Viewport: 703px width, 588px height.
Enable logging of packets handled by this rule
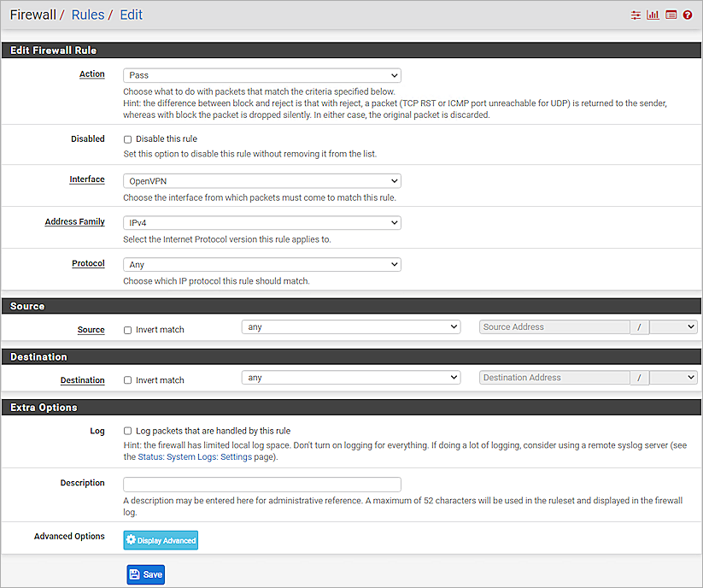(126, 431)
